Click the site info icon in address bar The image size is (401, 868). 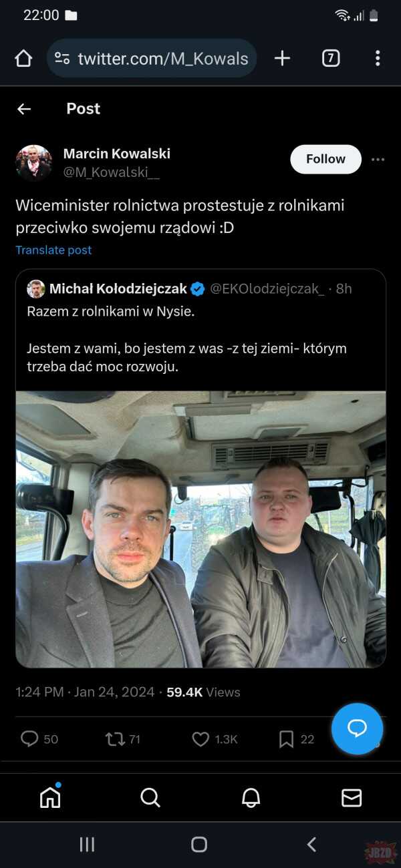[x=62, y=59]
